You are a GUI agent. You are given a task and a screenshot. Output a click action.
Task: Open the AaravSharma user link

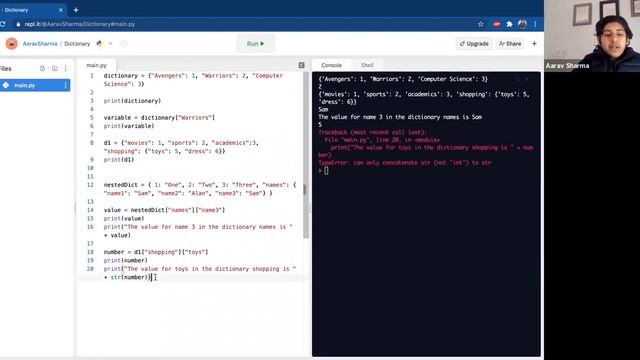(40, 44)
